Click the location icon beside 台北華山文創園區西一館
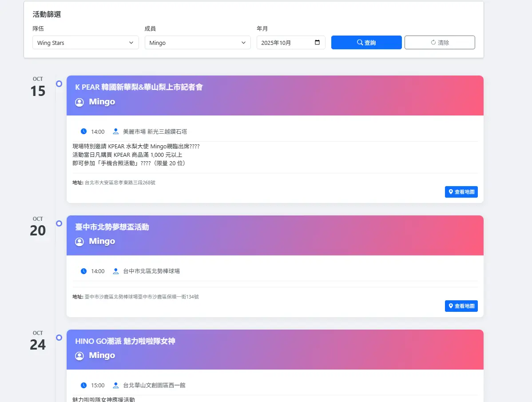Screen dimensions: 532x402 coord(116,385)
